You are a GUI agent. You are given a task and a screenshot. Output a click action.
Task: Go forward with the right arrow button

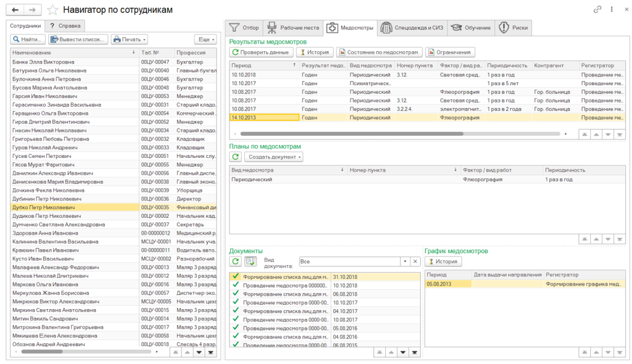(33, 10)
